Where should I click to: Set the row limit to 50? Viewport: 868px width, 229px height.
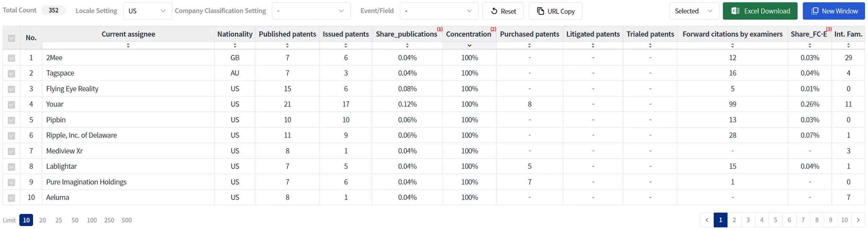click(75, 220)
